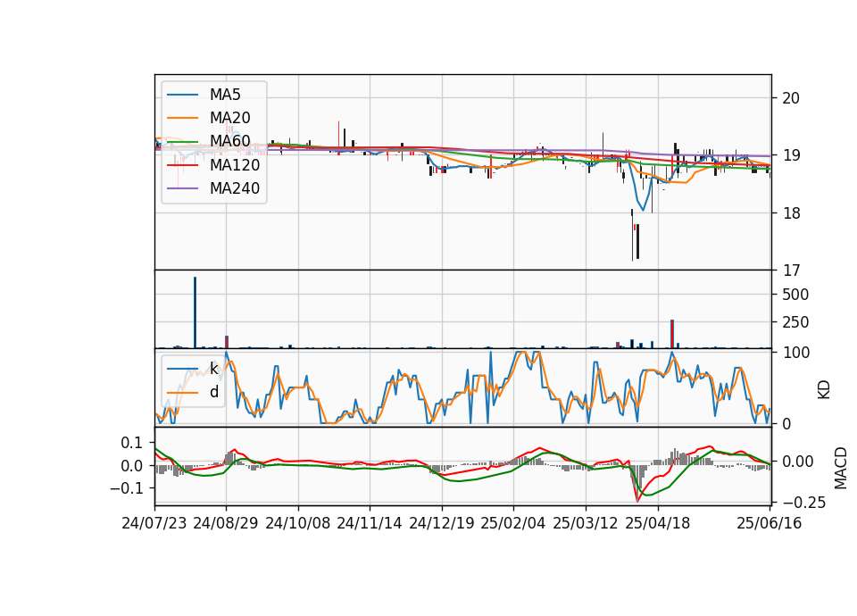
Task: Click the k label in KD legend
Action: point(213,369)
